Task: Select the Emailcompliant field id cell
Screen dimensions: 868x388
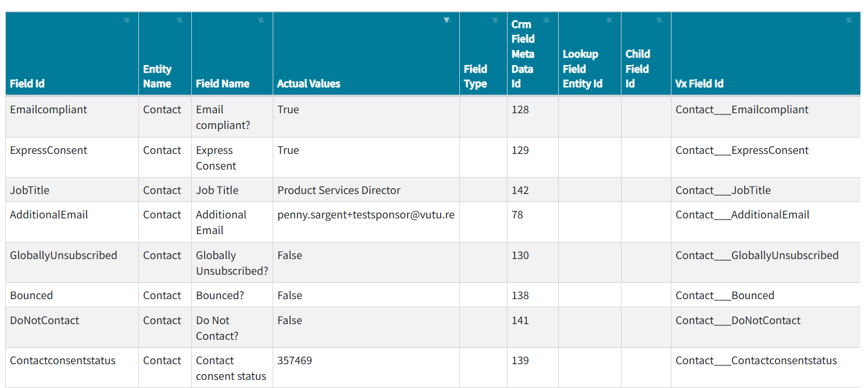Action: click(x=48, y=110)
